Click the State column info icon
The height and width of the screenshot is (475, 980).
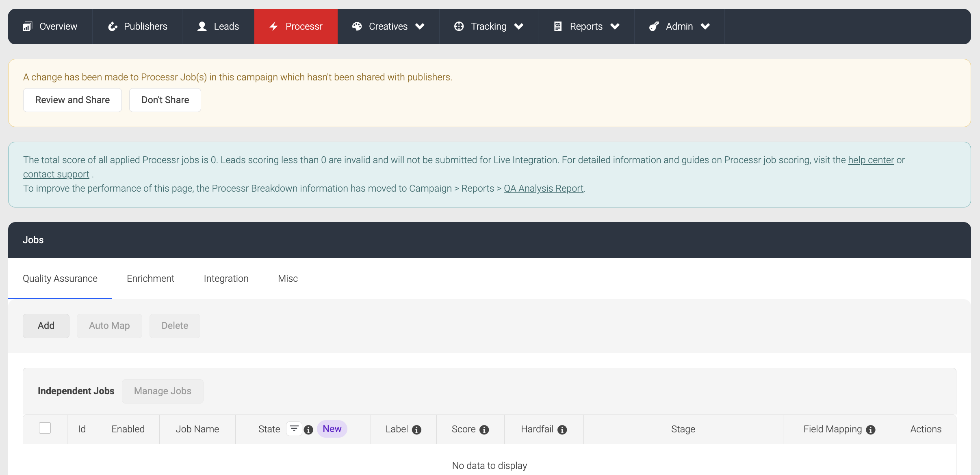pos(308,430)
